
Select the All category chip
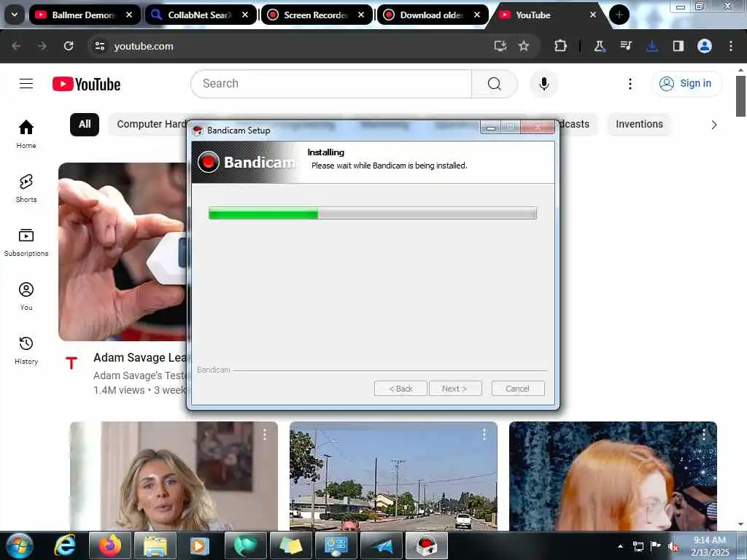coord(85,124)
